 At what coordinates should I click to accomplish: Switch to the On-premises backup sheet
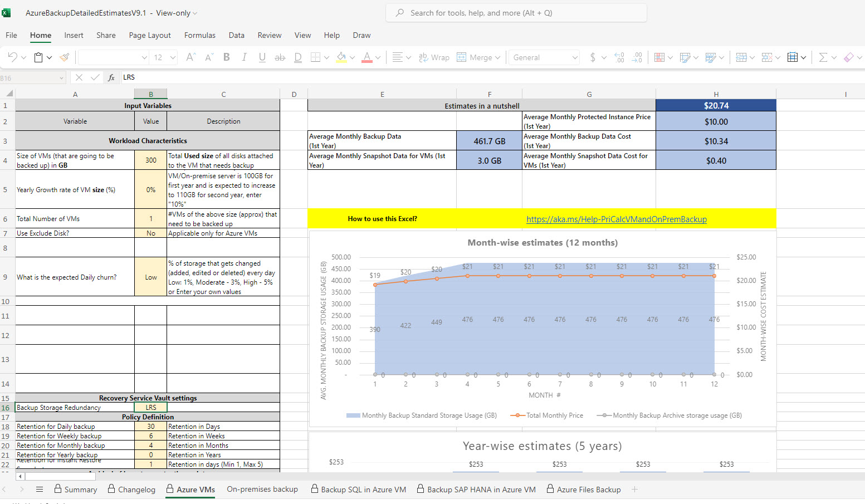point(262,490)
